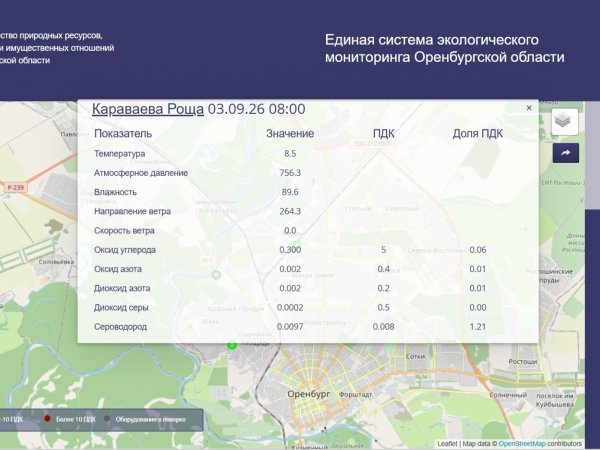Click the 'Форштадт' map label
Screen dimensions: 600x450
(355, 395)
